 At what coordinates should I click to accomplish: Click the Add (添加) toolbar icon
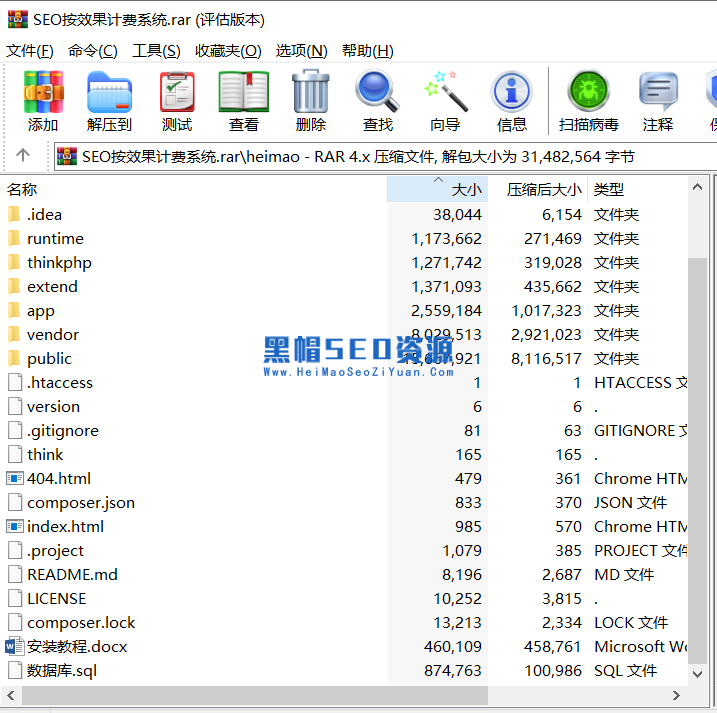point(43,101)
